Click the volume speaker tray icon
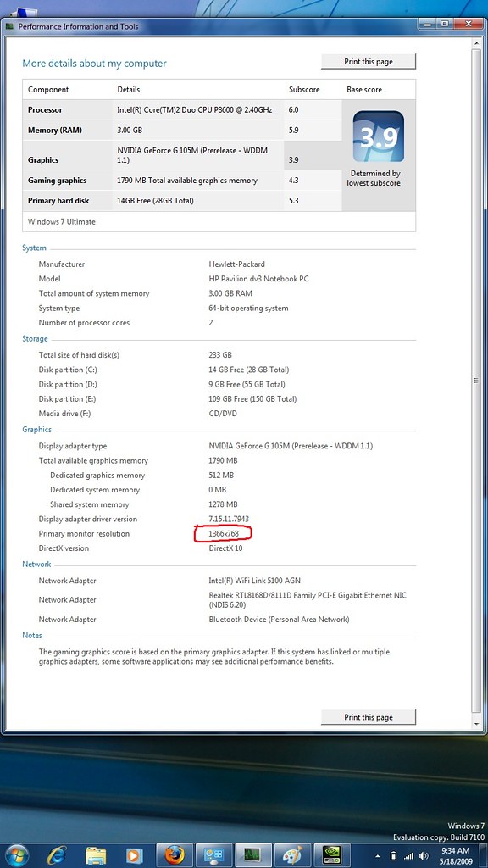This screenshot has width=488, height=868. click(x=424, y=856)
